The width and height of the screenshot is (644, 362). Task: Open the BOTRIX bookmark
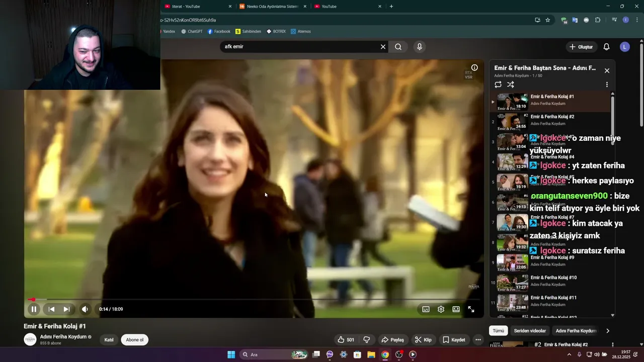[276, 32]
